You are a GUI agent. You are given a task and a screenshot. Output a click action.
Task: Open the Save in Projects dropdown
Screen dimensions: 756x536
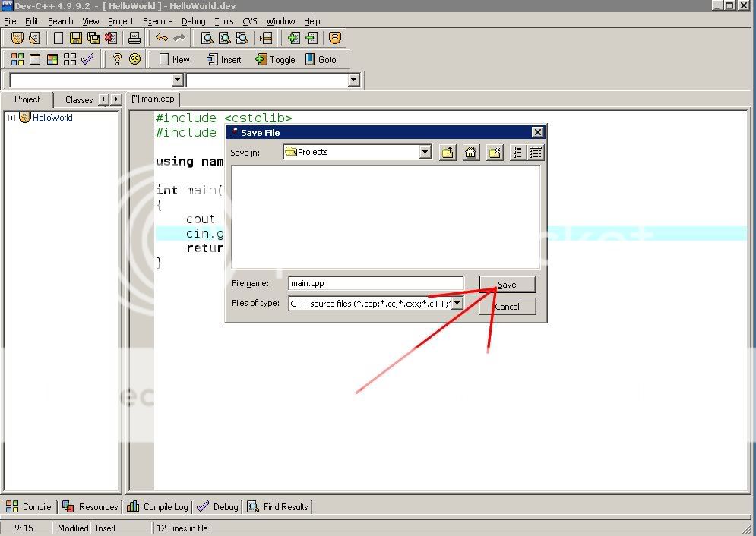[x=425, y=152]
